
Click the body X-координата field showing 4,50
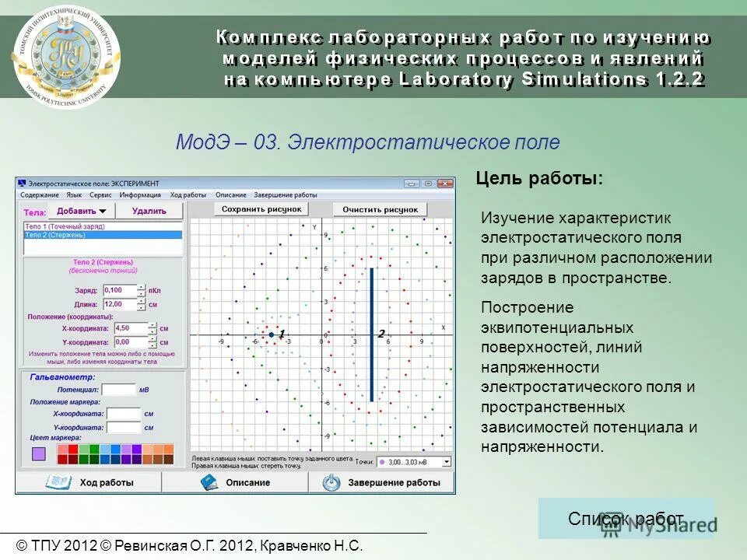(x=131, y=328)
